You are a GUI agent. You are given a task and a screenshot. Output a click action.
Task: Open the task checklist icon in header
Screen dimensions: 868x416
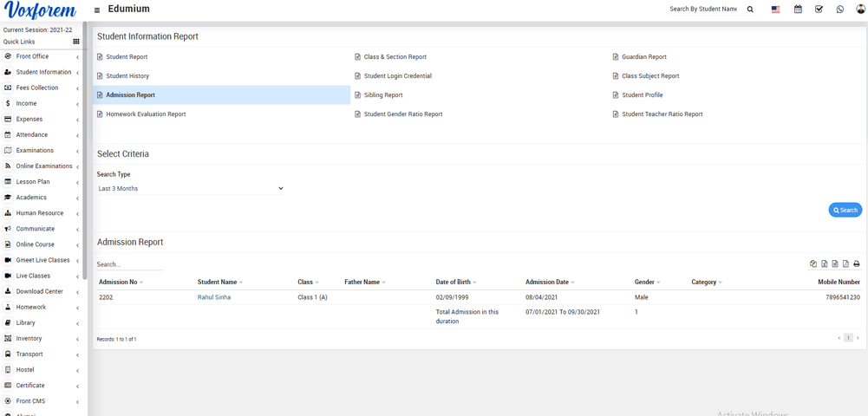[x=819, y=10]
